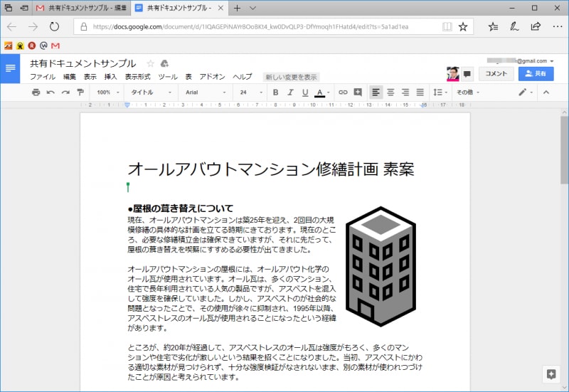Image resolution: width=569 pixels, height=392 pixels.
Task: Open the line spacing dropdown
Action: click(440, 92)
